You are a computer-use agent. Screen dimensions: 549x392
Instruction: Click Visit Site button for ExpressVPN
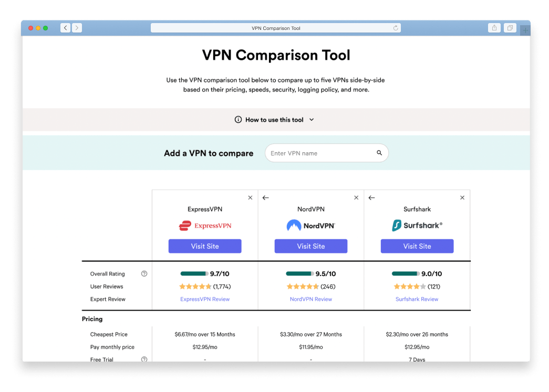[205, 246]
